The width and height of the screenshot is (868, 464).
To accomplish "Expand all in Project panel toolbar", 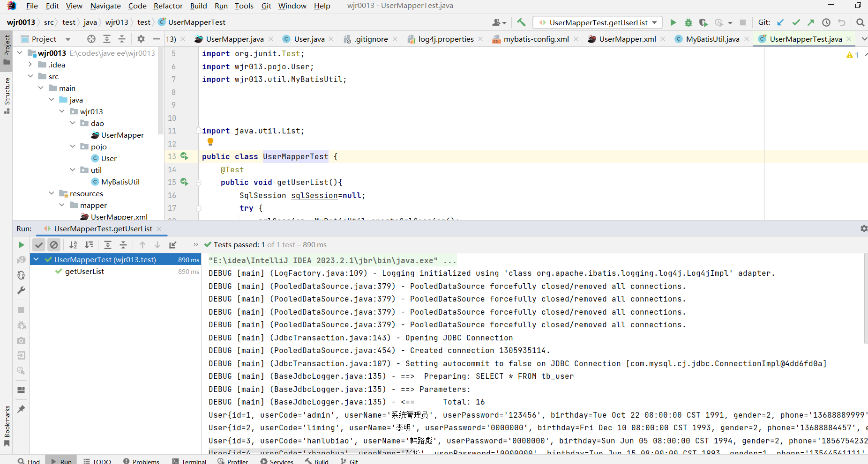I will click(107, 39).
